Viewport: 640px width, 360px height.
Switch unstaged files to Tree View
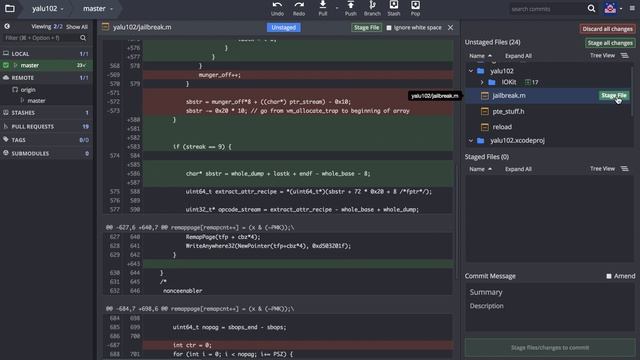[602, 56]
